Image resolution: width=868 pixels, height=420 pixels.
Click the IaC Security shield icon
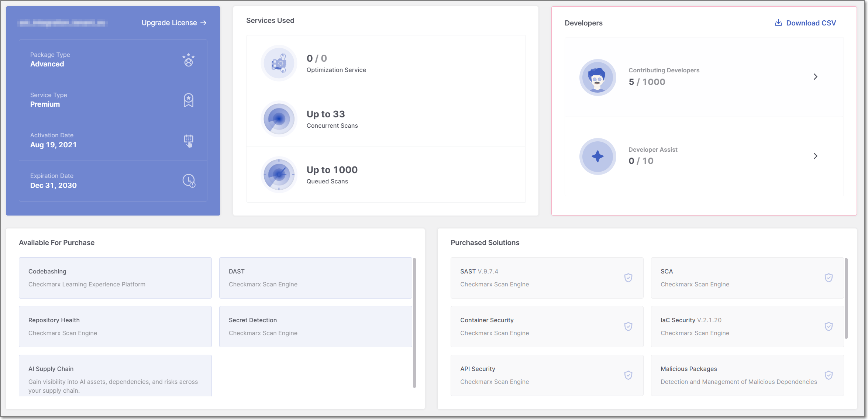tap(829, 326)
